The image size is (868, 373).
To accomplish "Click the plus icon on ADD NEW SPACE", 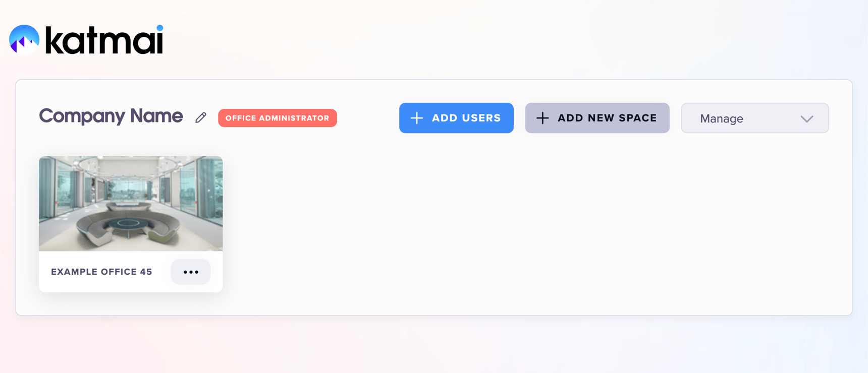I will [x=542, y=117].
